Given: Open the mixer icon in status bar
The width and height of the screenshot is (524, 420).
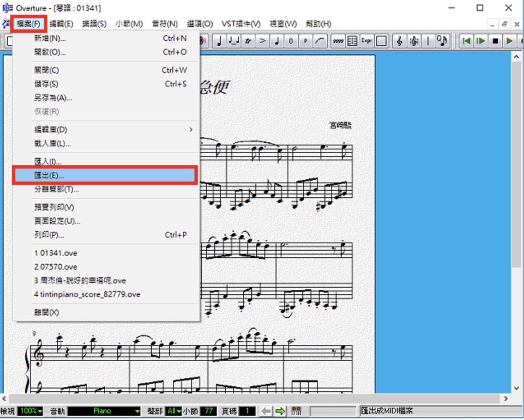Looking at the screenshot, I should (x=296, y=411).
